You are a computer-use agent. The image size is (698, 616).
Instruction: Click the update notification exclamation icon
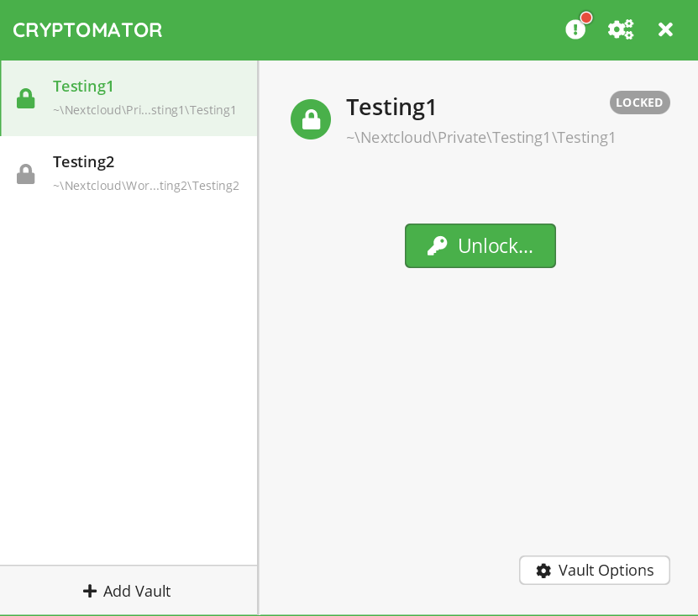tap(575, 29)
